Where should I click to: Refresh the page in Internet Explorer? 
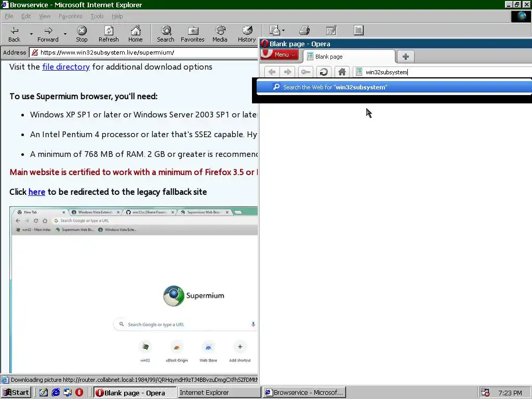point(109,34)
